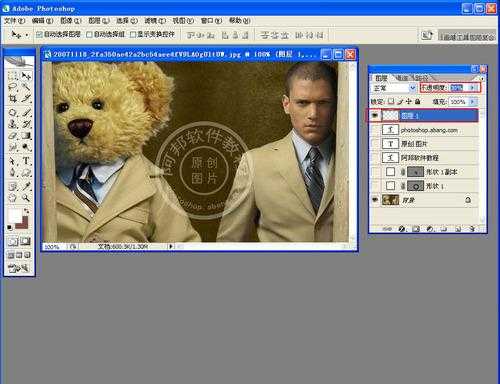
Task: Select the Slice tool
Action: pos(26,99)
